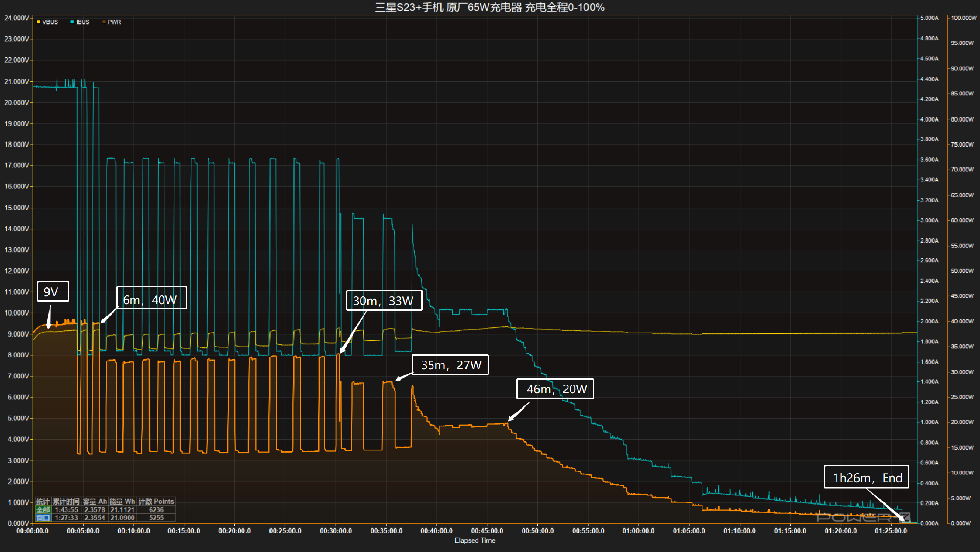Click the '6m, 40W' annotation label
Viewport: 980px width, 552px height.
pos(151,300)
